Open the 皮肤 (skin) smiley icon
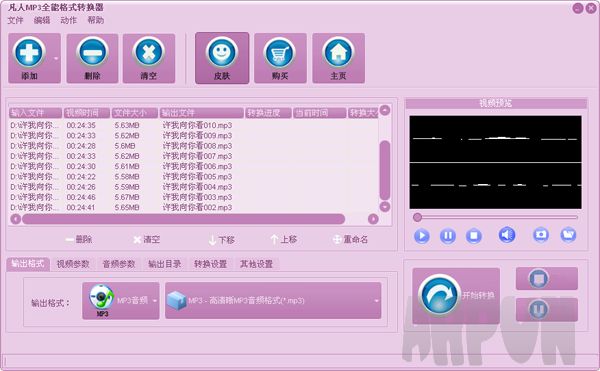 point(222,52)
